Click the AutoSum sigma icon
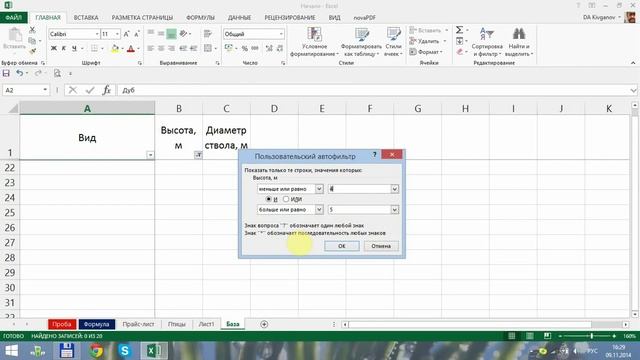The width and height of the screenshot is (640, 360). pyautogui.click(x=459, y=30)
